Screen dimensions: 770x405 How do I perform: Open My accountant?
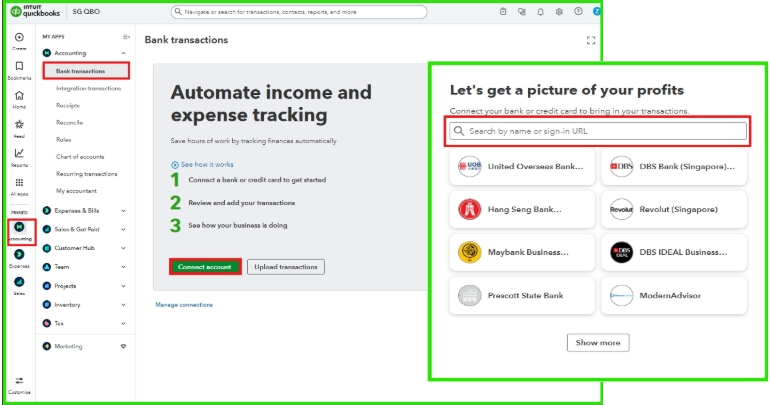click(x=76, y=191)
